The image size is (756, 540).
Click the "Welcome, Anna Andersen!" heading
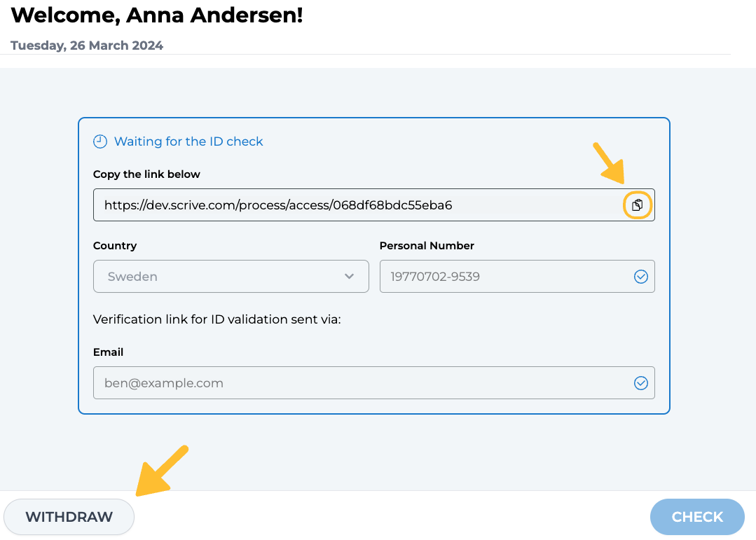click(x=157, y=15)
